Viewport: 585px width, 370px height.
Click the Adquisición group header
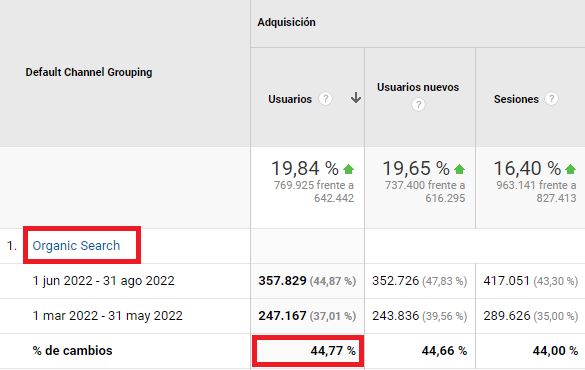point(287,22)
